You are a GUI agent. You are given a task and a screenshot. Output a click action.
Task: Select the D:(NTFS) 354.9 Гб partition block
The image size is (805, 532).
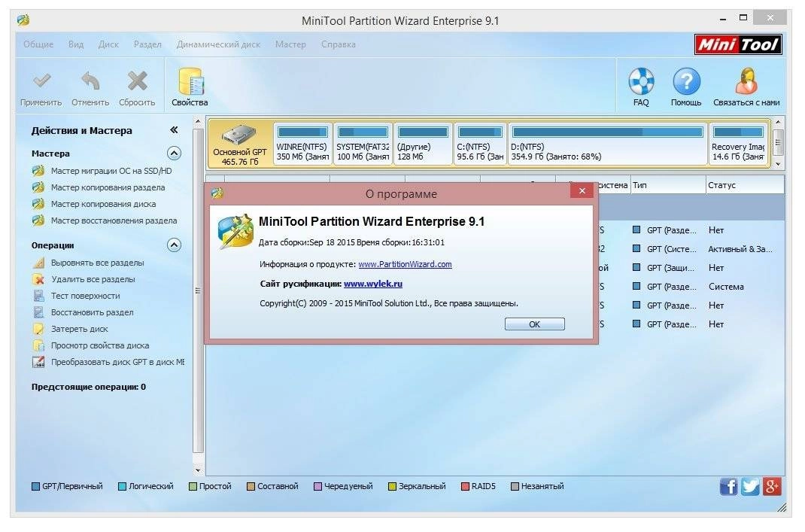[x=607, y=144]
